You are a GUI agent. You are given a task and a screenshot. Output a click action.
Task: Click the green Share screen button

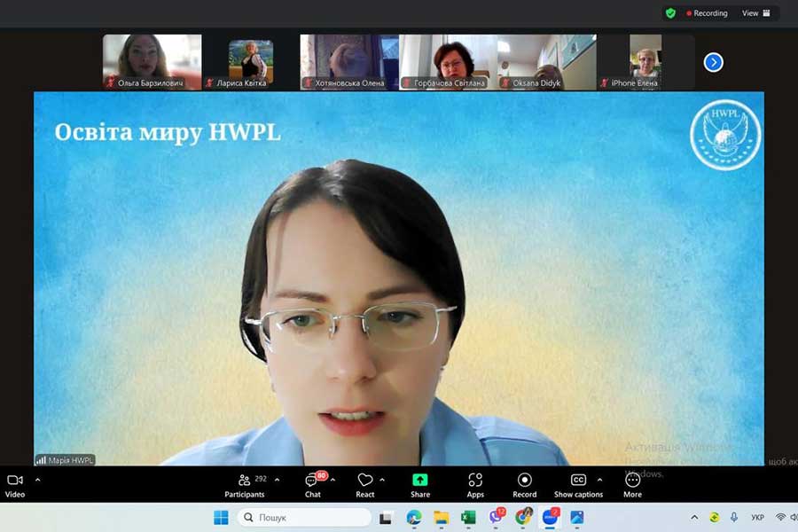point(420,486)
